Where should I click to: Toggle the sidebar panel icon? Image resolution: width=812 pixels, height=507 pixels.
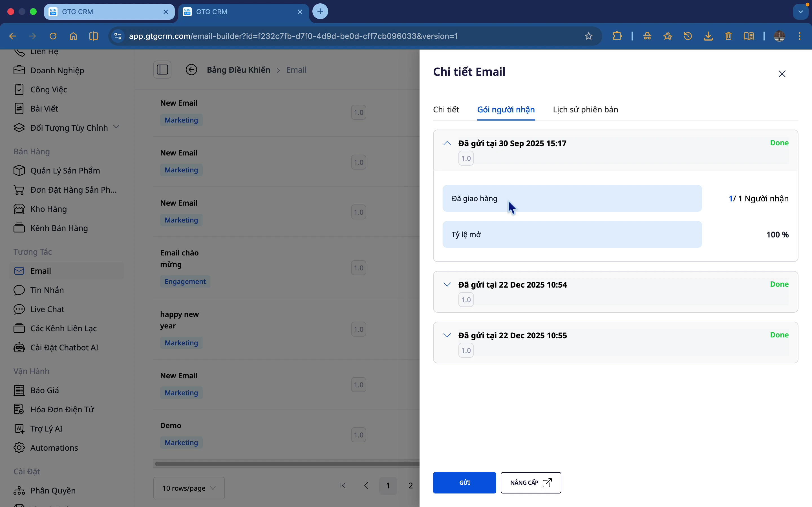162,70
